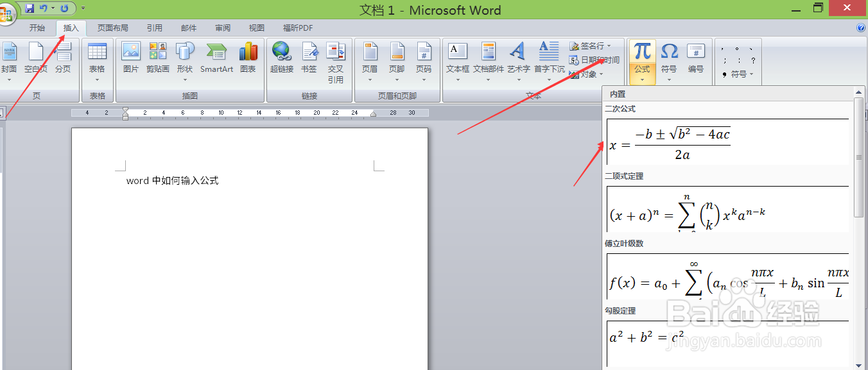Click the text 'word 中如何输入公式' in the document

point(173,181)
